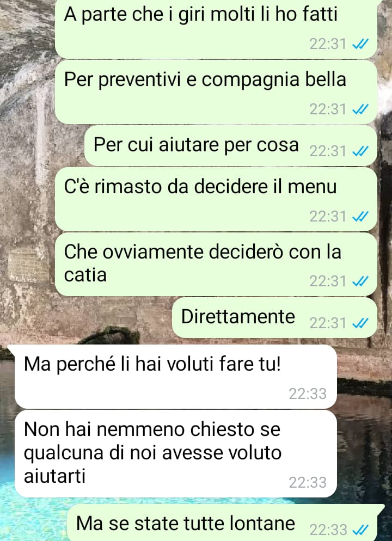Tap the 'Per cui aiutare per cosa' bubble
392x541 pixels.
[x=230, y=146]
